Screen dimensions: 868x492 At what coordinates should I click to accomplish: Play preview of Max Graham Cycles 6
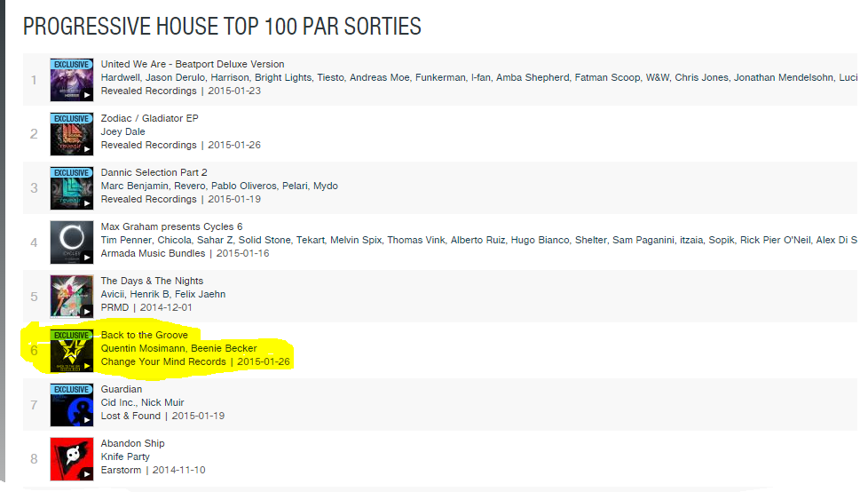tap(87, 258)
